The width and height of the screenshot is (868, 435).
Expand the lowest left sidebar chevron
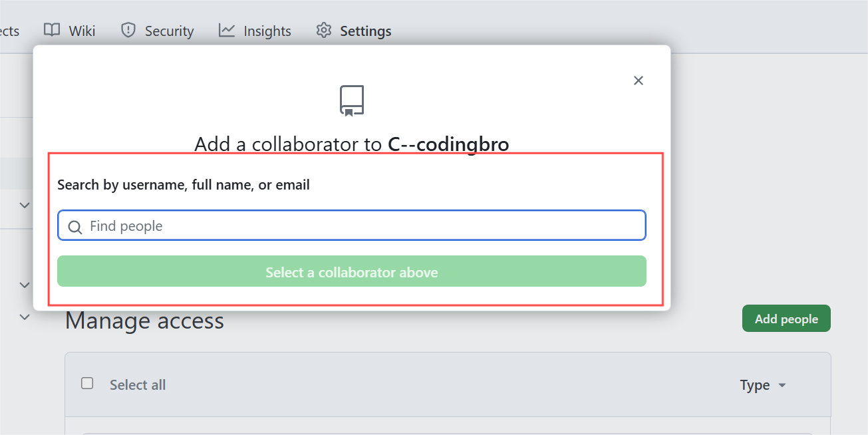tap(25, 317)
